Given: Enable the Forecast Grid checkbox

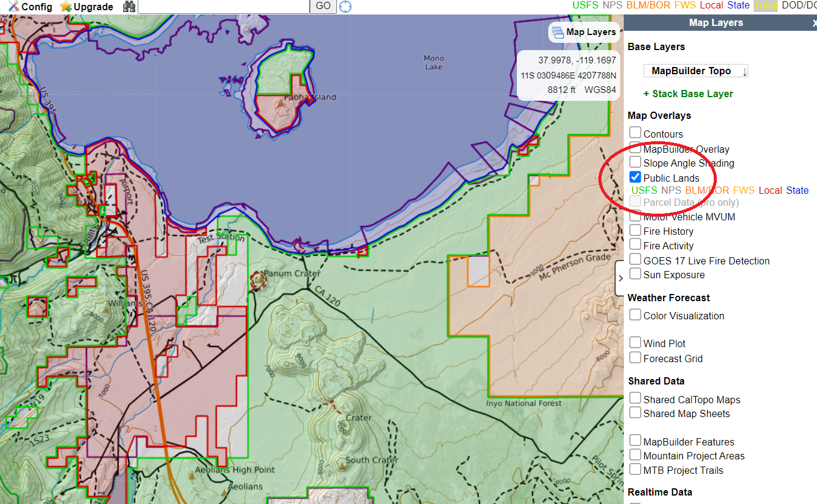Looking at the screenshot, I should click(635, 357).
